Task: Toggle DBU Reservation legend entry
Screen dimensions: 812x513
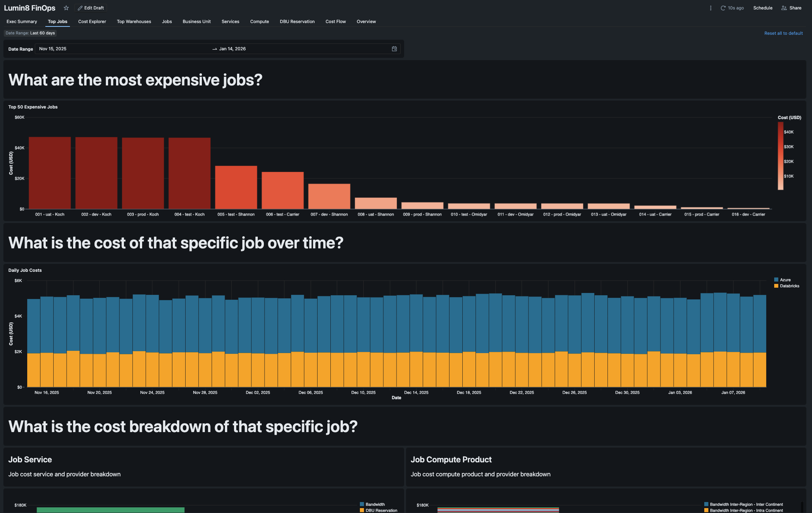Action: (381, 510)
